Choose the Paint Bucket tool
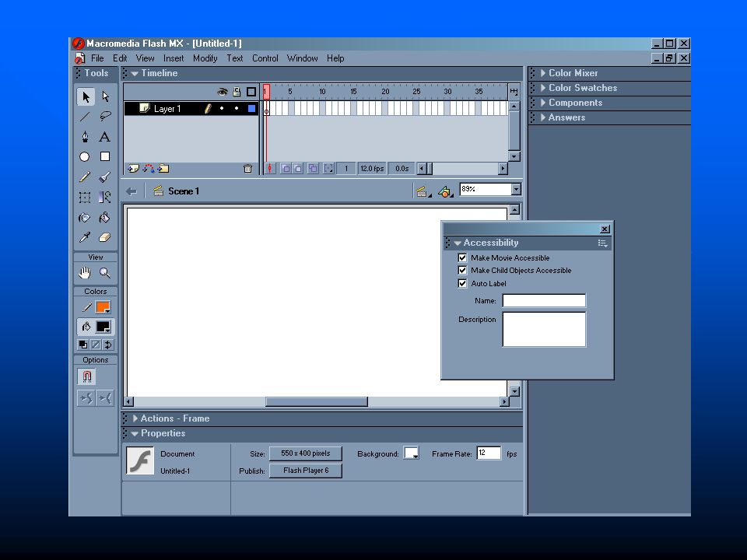 click(x=105, y=218)
